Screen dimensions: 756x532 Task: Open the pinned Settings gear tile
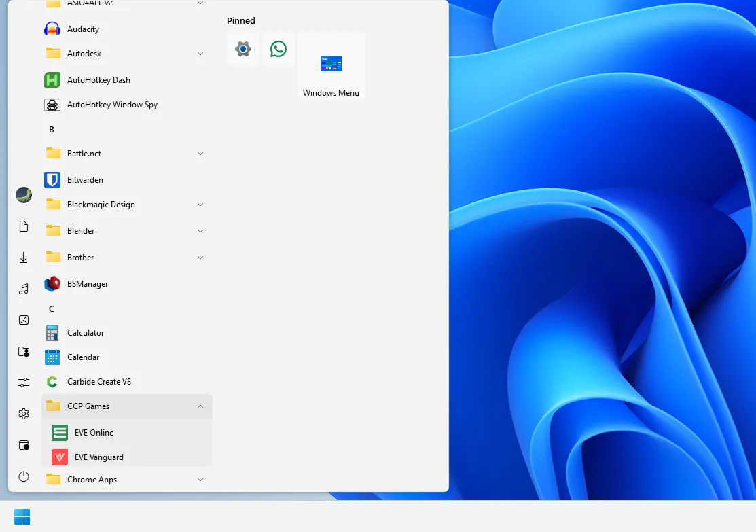coord(243,49)
